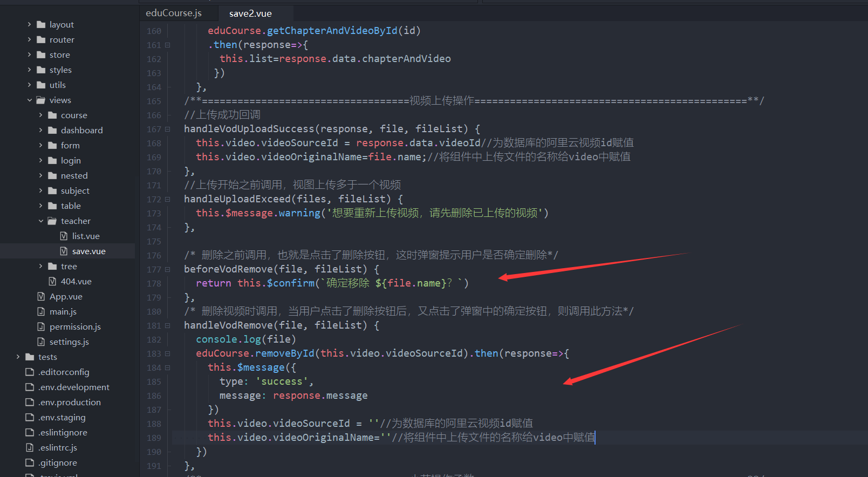Expand the dashboard folder chevron
Viewport: 868px width, 477px height.
point(40,130)
